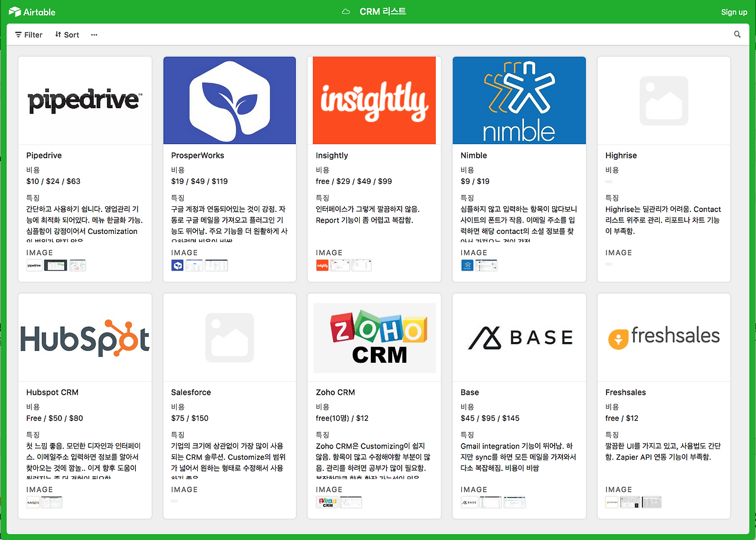The width and height of the screenshot is (756, 540).
Task: Open the small HubSpot logo attachment thumbnail
Action: coord(33,502)
